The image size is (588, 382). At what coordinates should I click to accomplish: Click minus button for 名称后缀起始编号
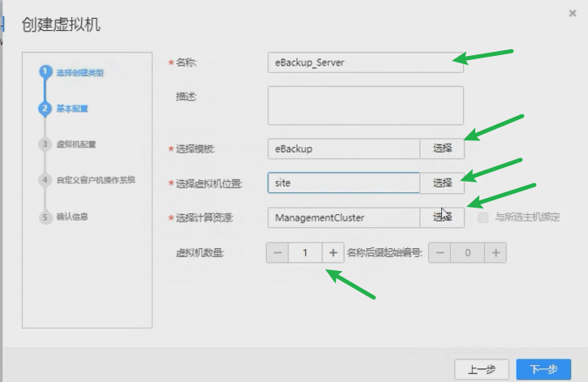point(440,253)
